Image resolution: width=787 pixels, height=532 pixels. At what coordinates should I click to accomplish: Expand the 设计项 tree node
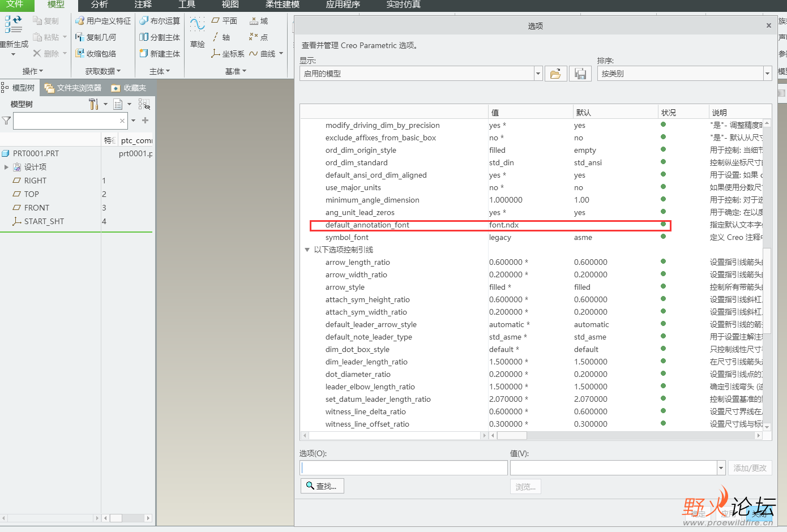click(6, 167)
